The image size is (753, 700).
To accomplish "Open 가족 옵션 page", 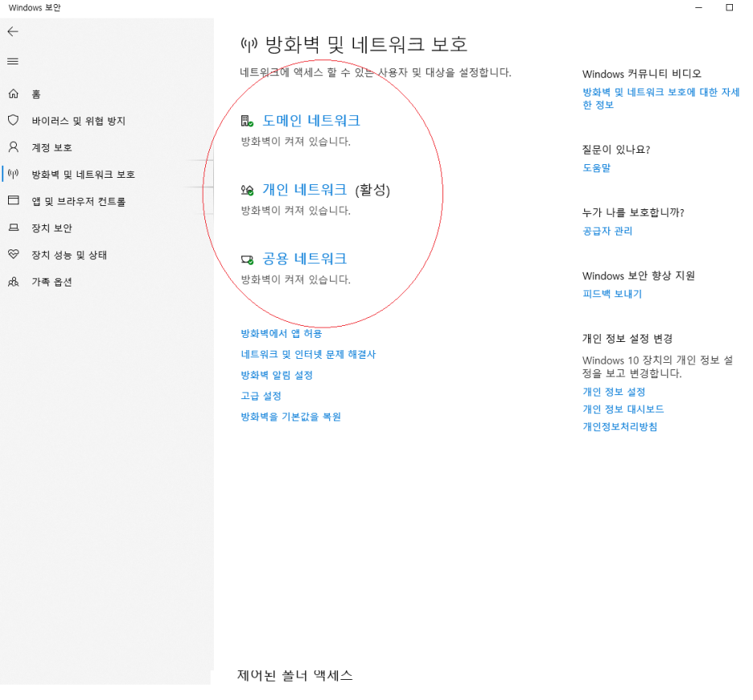I will click(51, 282).
